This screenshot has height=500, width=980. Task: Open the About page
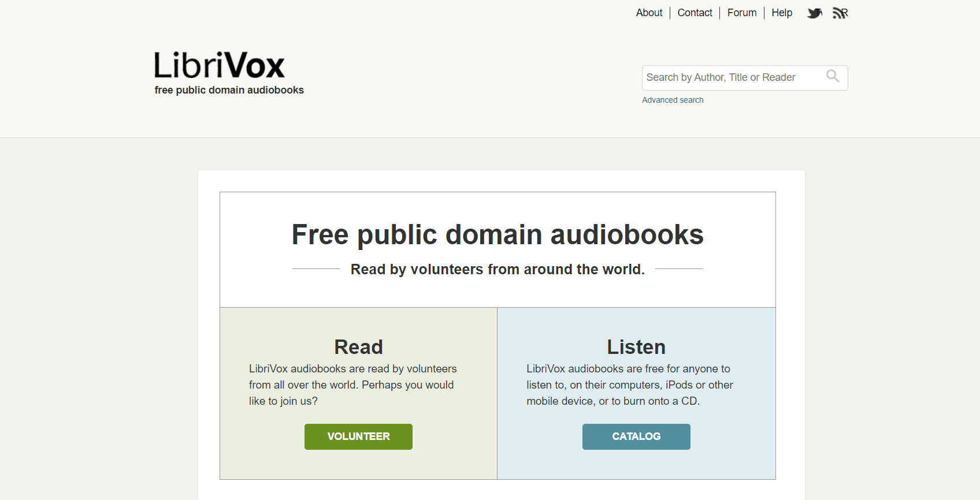649,13
